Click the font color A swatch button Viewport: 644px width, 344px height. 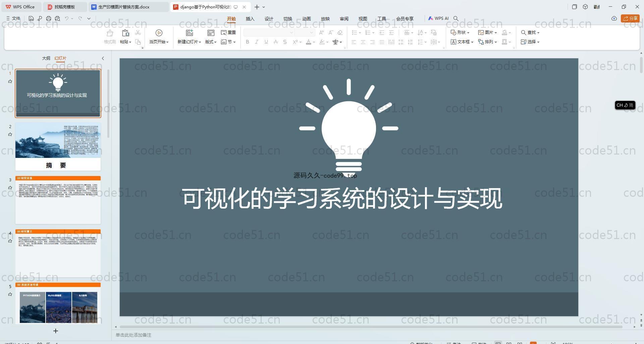309,42
